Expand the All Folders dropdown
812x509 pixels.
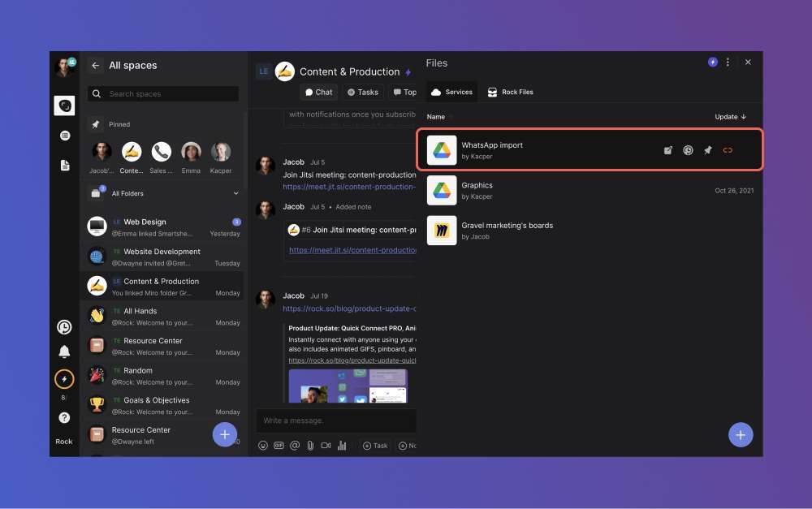236,193
